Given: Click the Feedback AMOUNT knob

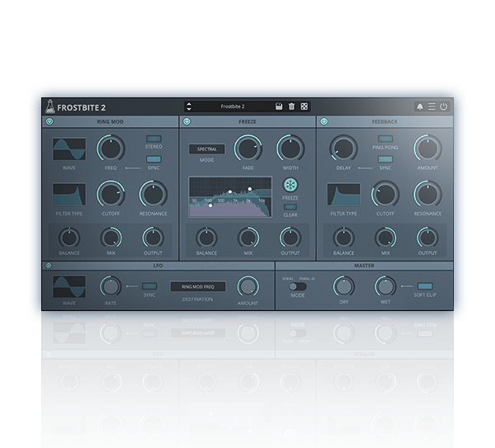Looking at the screenshot, I should pyautogui.click(x=427, y=149).
